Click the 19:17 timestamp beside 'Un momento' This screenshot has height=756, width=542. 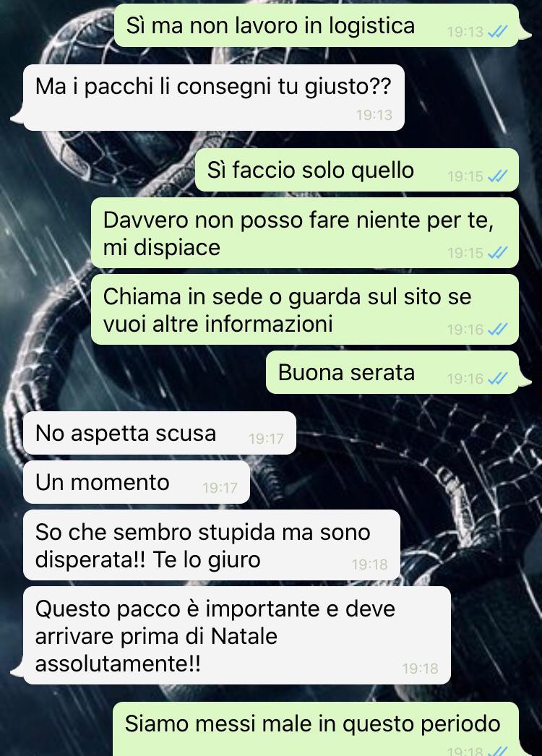(220, 488)
